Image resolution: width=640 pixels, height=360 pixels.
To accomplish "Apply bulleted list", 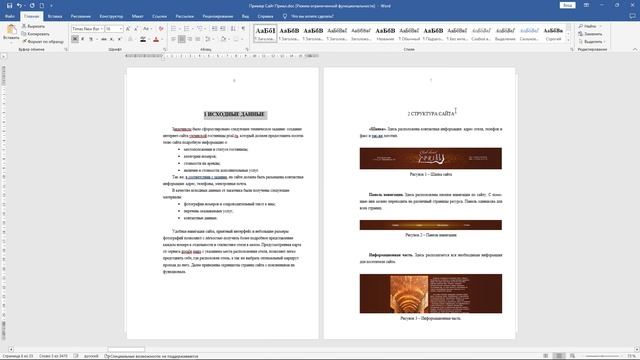I will point(173,29).
